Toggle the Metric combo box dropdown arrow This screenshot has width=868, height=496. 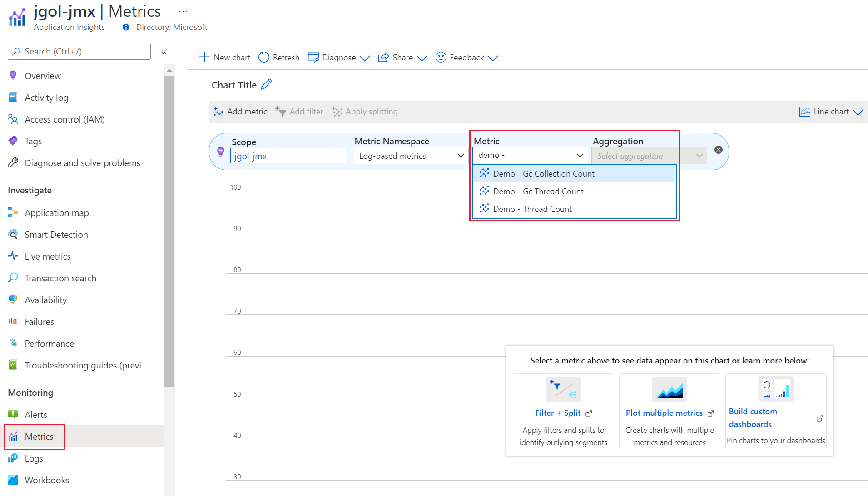coord(580,156)
